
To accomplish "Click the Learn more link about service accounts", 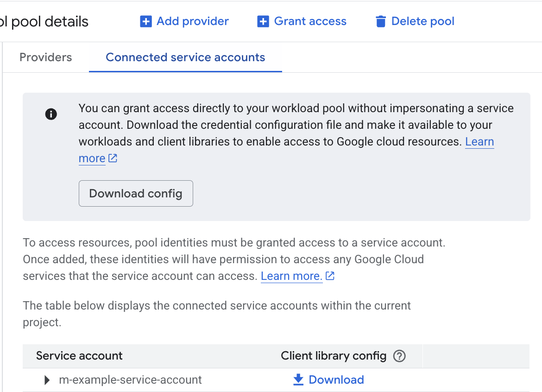I will click(291, 275).
